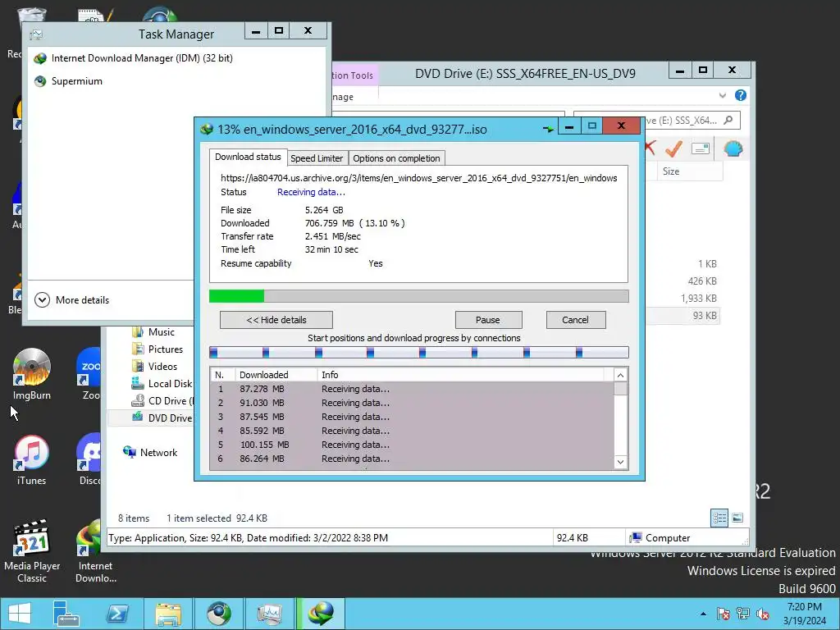Click the Hide details button
The image size is (840, 630).
[276, 320]
